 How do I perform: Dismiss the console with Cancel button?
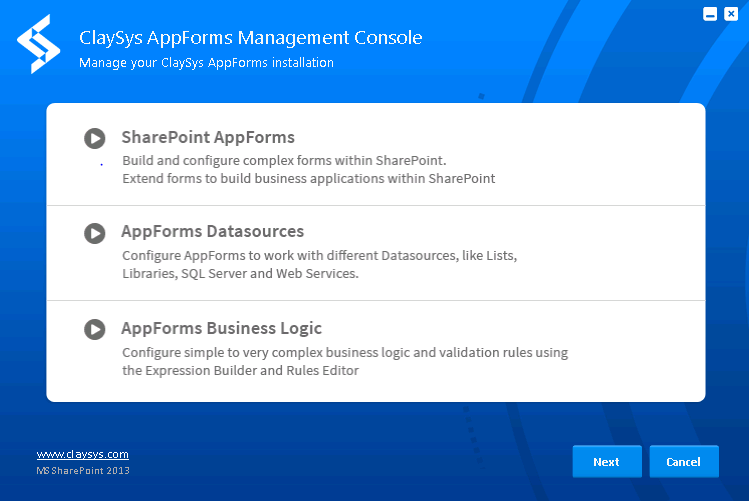click(x=684, y=462)
